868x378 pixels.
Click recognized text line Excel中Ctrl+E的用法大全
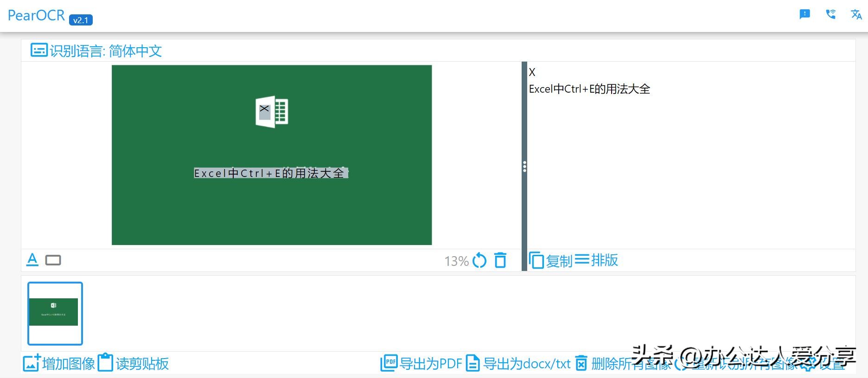(589, 89)
